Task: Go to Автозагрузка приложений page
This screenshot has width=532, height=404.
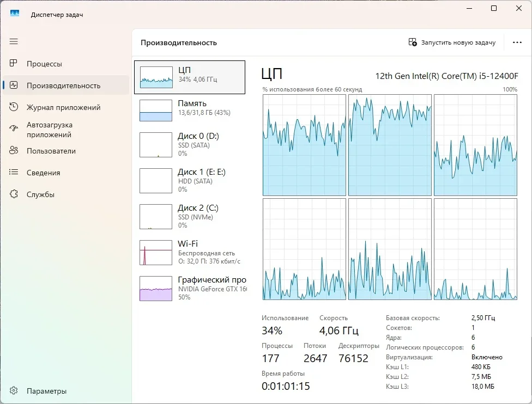Action: pos(66,130)
